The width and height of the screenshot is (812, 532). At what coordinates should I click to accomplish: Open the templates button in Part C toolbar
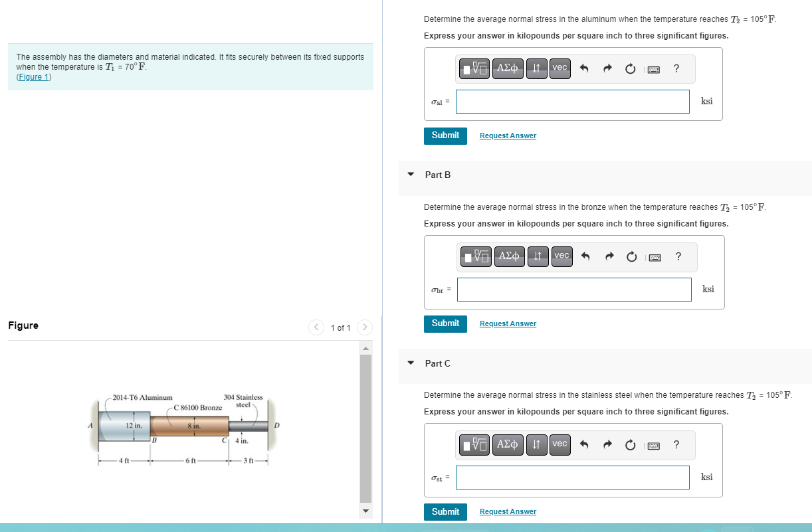pyautogui.click(x=475, y=444)
